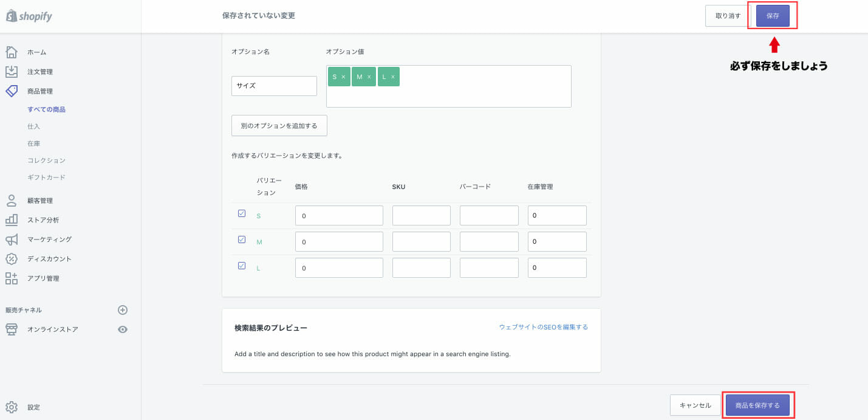Preview online store with eye icon
The width and height of the screenshot is (868, 420).
coord(123,329)
